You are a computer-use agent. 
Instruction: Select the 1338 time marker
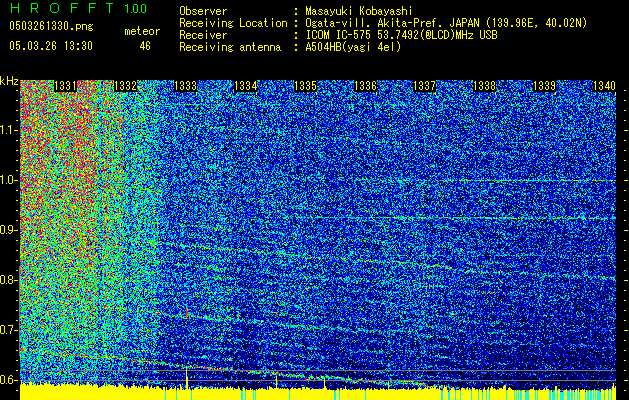pos(485,86)
